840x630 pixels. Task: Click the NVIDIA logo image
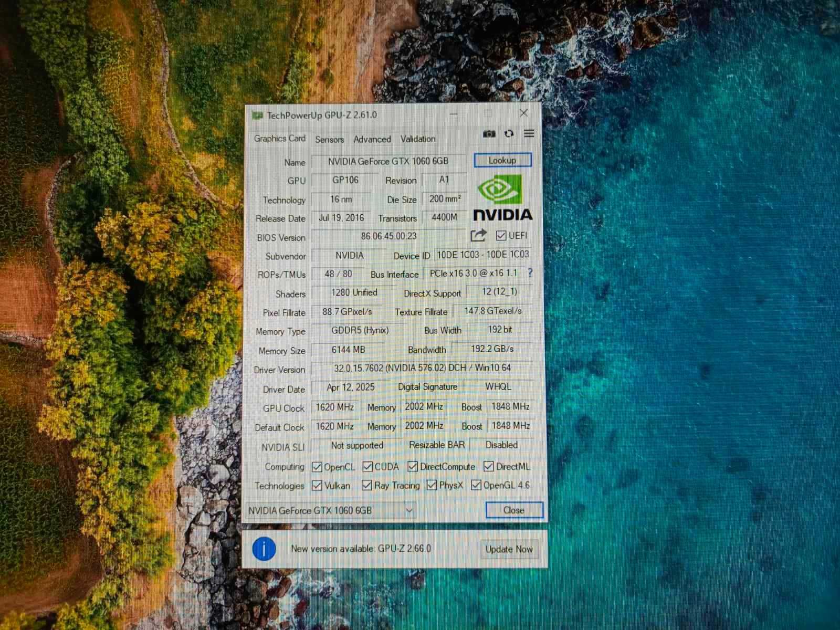502,198
